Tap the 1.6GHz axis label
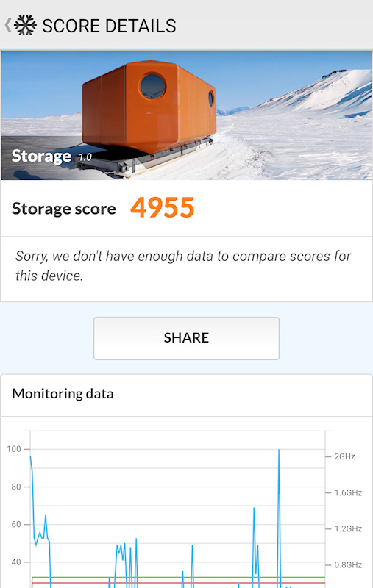Screen dimensions: 373x588 (x=348, y=492)
